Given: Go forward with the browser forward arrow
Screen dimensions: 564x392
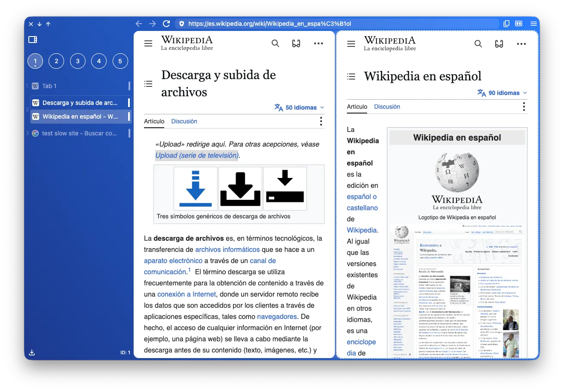Looking at the screenshot, I should point(153,24).
